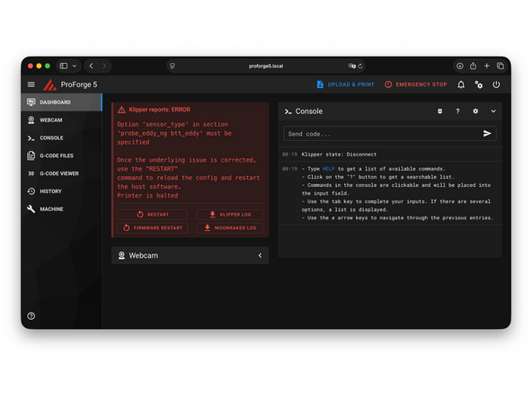
Task: Open console command help question icon
Action: click(x=457, y=111)
